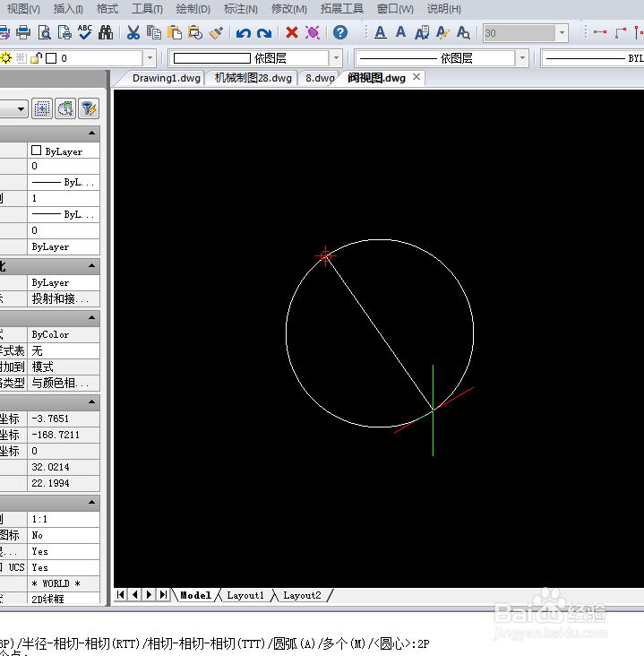
Task: Open the 视图(V) menu
Action: coord(23,9)
